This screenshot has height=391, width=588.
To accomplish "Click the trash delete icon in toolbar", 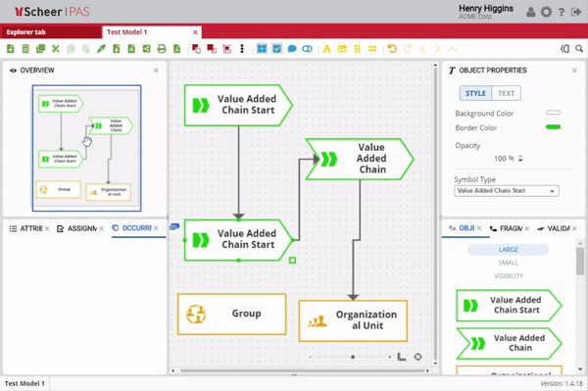I will (25, 49).
